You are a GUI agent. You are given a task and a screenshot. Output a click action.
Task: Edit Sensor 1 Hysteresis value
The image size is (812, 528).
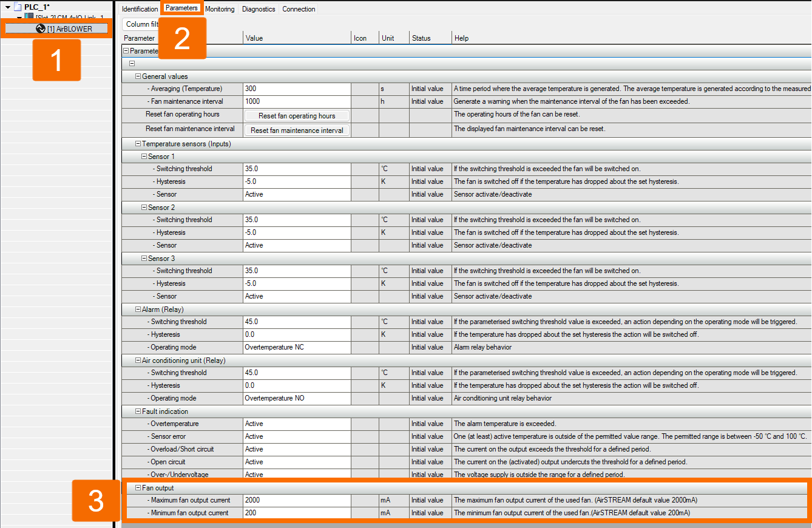coord(297,181)
